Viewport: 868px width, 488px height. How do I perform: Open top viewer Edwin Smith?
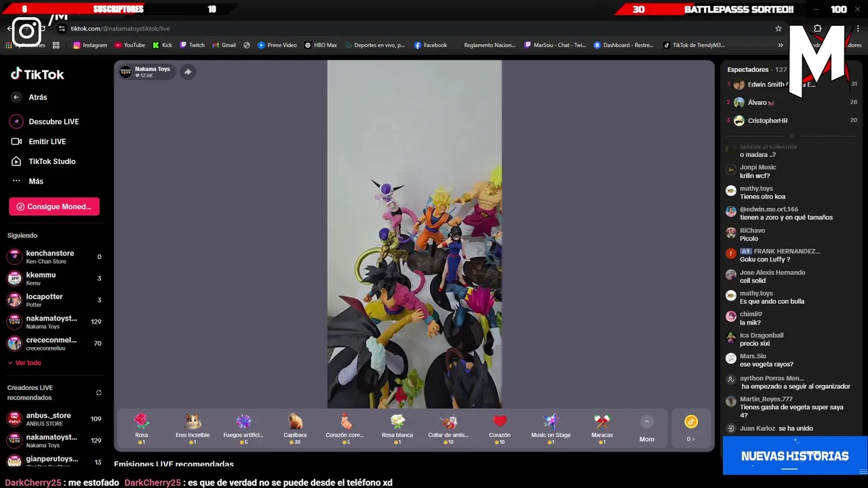click(792, 85)
